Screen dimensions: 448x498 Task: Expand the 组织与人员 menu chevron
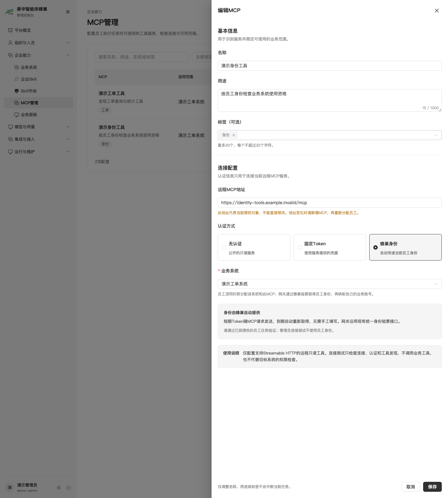click(x=68, y=43)
